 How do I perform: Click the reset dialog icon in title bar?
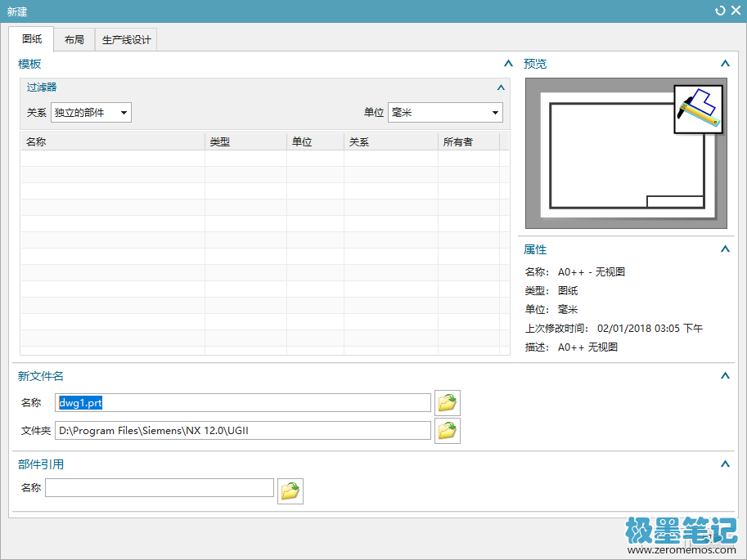(720, 11)
